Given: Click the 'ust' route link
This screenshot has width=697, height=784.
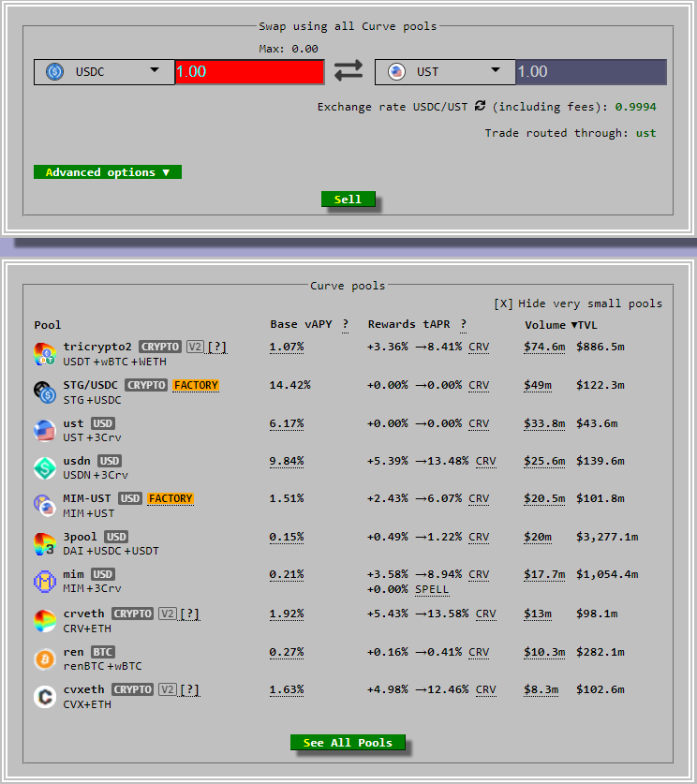Looking at the screenshot, I should tap(645, 133).
